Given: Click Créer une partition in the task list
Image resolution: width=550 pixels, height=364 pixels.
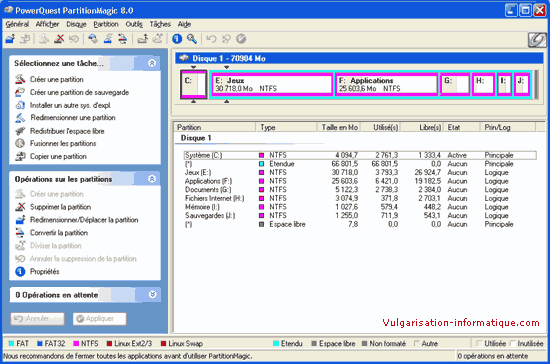Looking at the screenshot, I should pos(56,79).
